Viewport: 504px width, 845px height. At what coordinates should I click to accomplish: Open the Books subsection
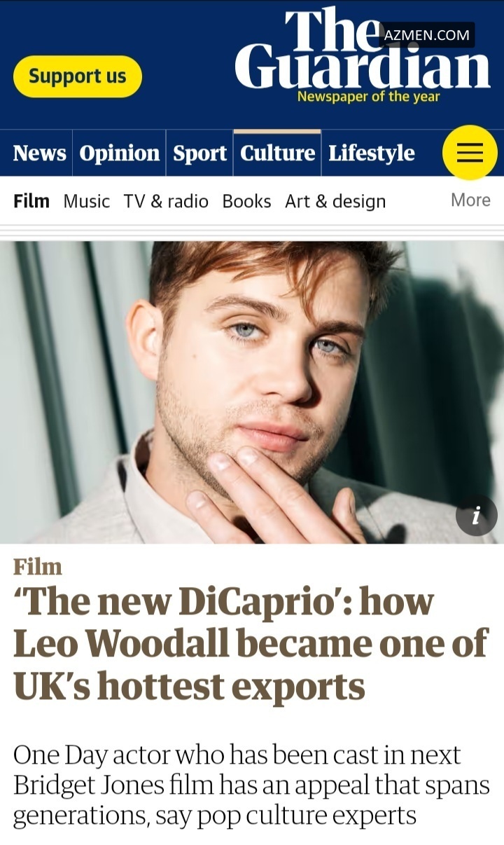click(x=246, y=201)
